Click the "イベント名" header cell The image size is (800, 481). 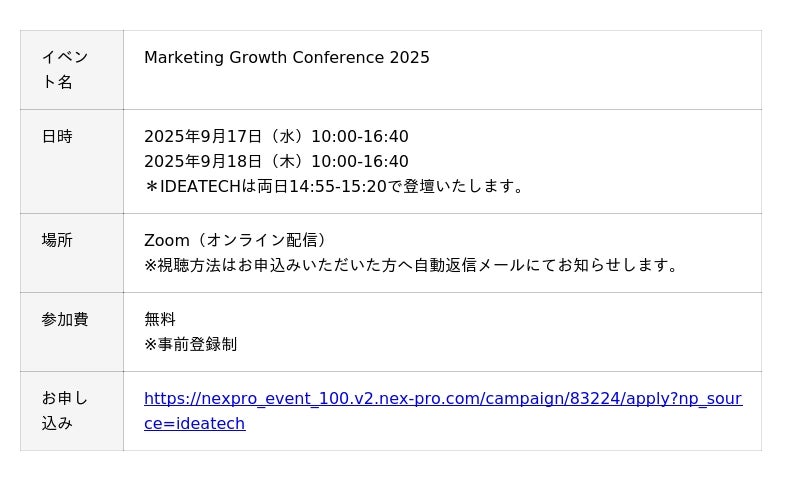click(x=65, y=69)
